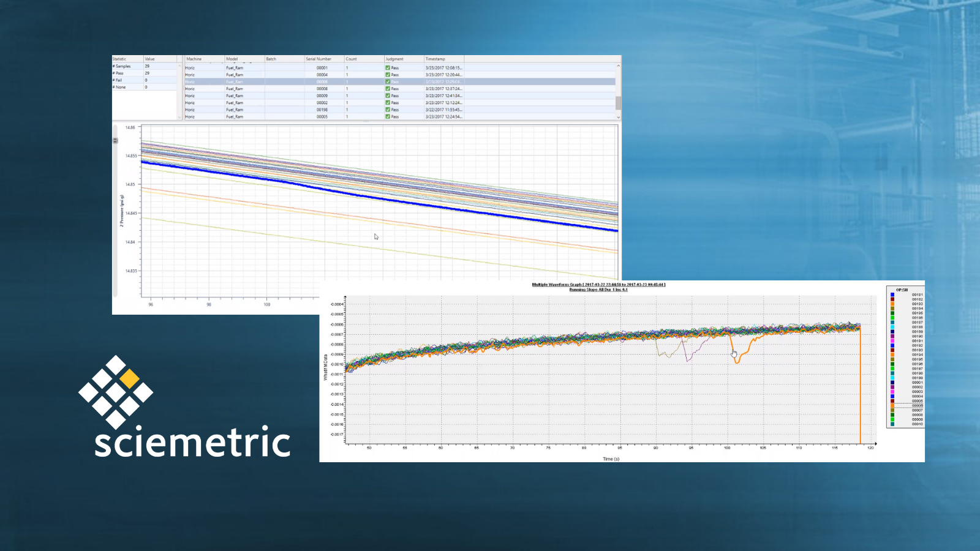Select the table row for serial 00198
The height and width of the screenshot is (551, 980).
tap(322, 110)
